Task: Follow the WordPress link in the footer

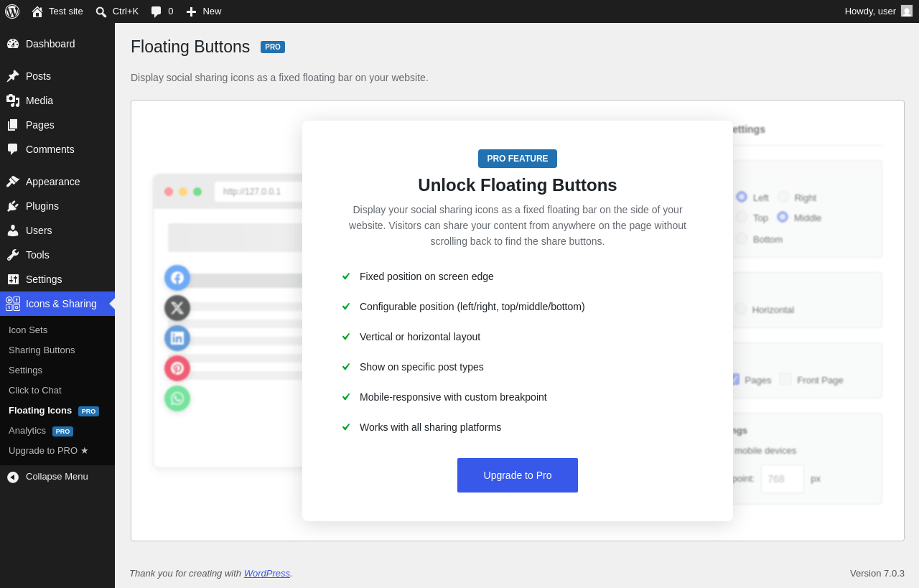Action: [x=267, y=573]
